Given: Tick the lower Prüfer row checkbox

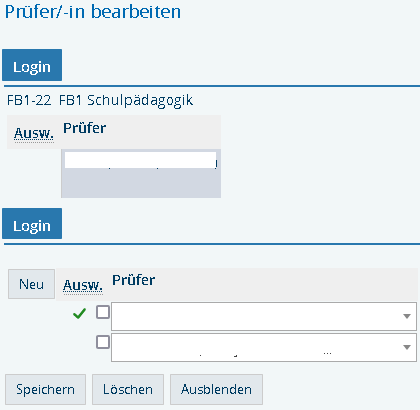Looking at the screenshot, I should tap(103, 342).
